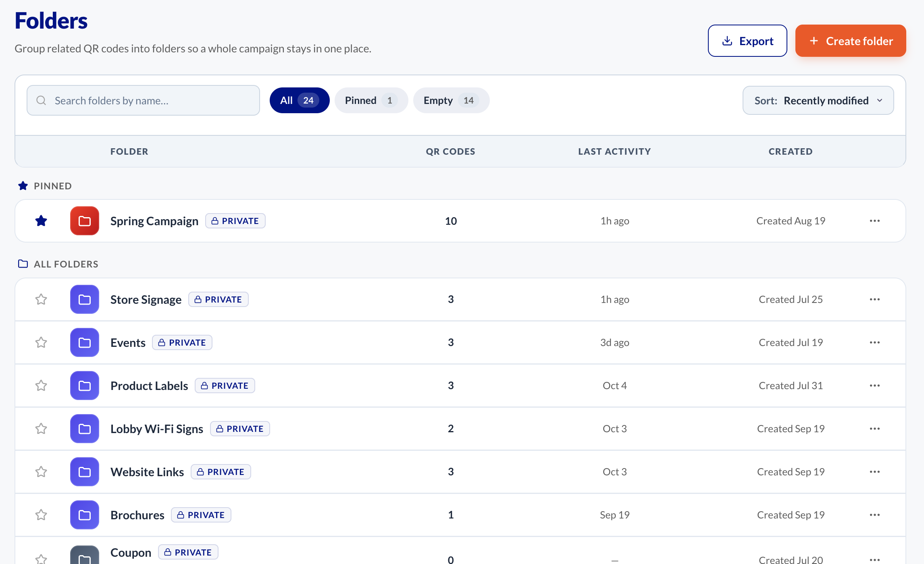Image resolution: width=924 pixels, height=564 pixels.
Task: Unpin the Spring Campaign star
Action: pyautogui.click(x=41, y=221)
